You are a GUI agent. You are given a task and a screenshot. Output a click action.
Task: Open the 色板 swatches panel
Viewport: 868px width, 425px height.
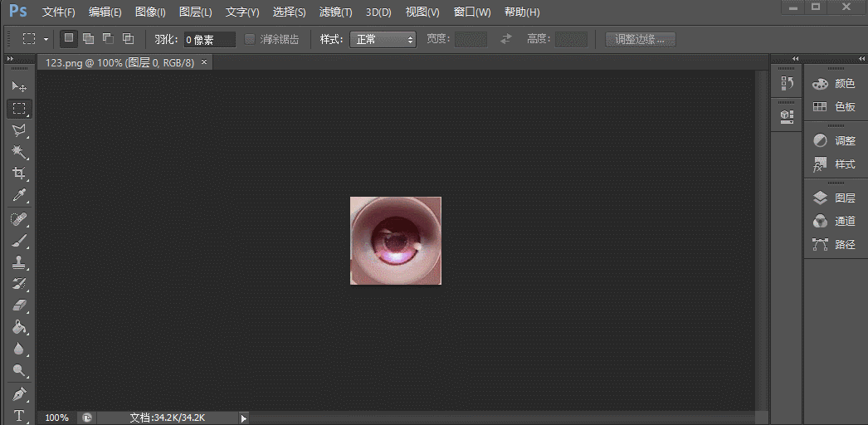pyautogui.click(x=835, y=107)
